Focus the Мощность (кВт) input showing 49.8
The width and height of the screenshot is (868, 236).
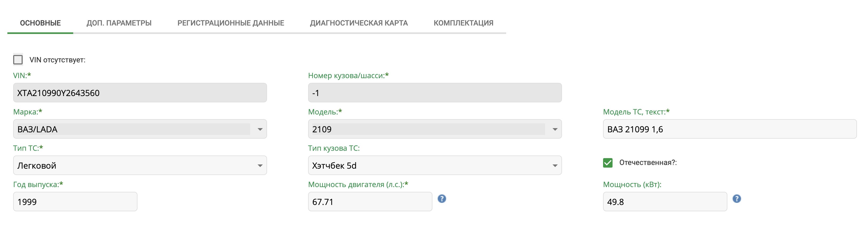665,202
